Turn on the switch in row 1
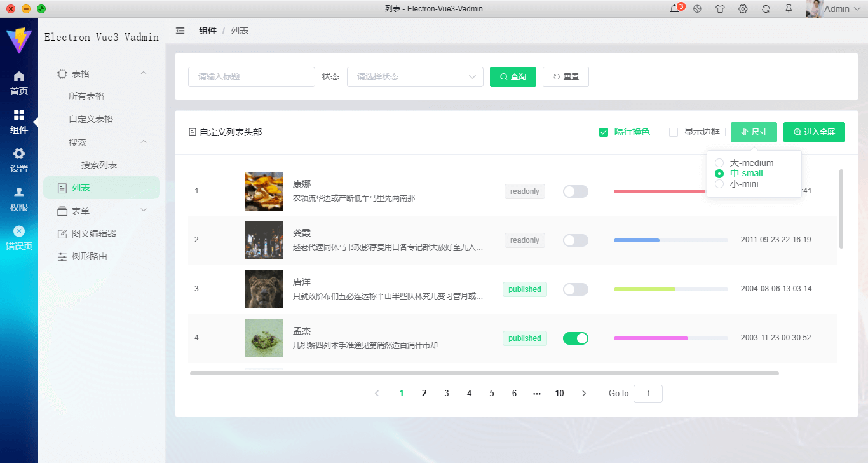868x463 pixels. (x=575, y=191)
